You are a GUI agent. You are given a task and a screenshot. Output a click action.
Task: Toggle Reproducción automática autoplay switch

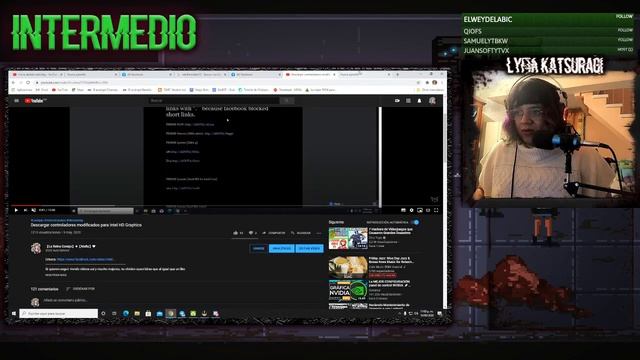tap(415, 222)
